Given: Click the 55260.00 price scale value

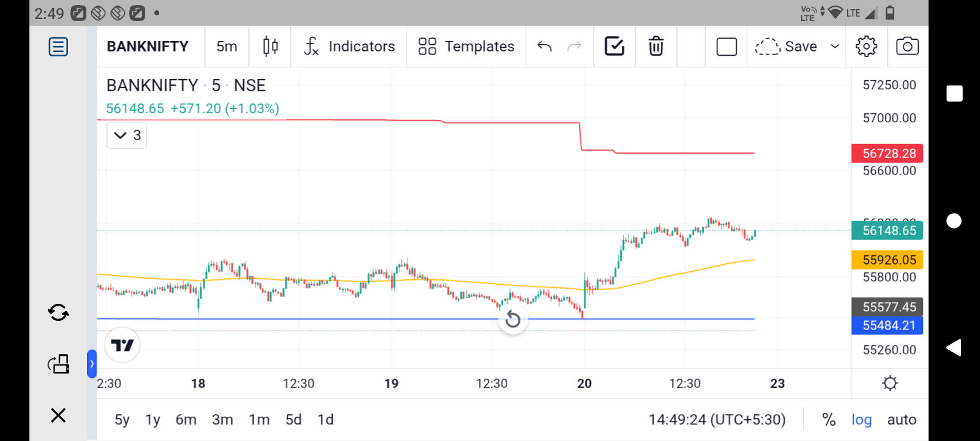Looking at the screenshot, I should 889,350.
